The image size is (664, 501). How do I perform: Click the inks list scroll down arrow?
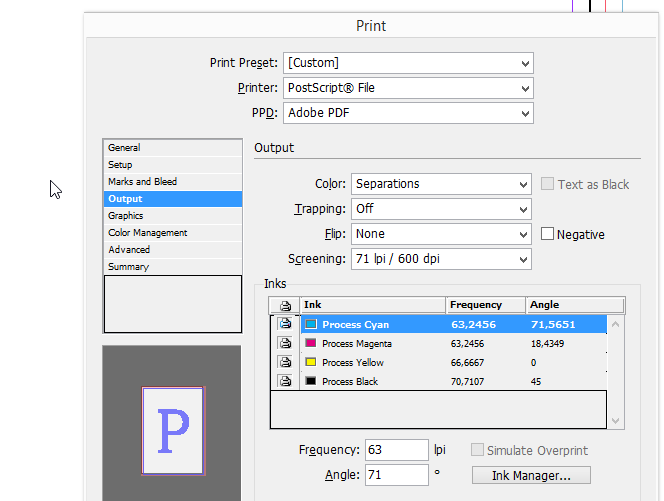616,421
